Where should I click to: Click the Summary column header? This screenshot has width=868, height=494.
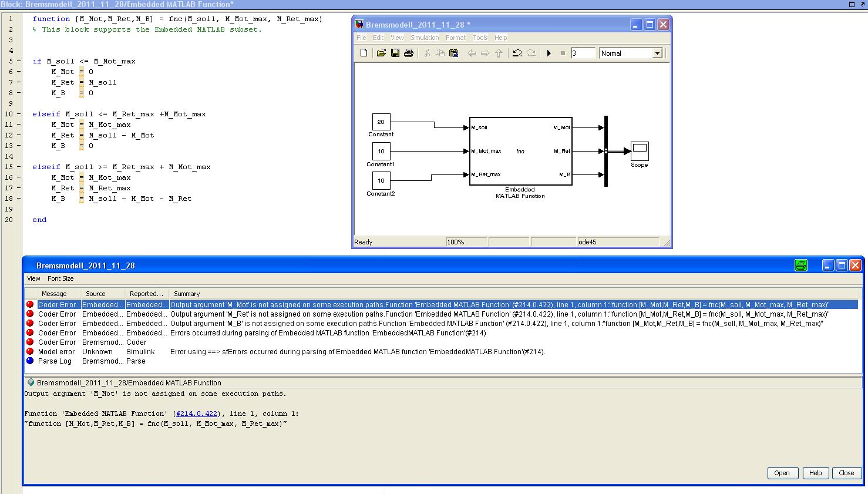click(187, 294)
